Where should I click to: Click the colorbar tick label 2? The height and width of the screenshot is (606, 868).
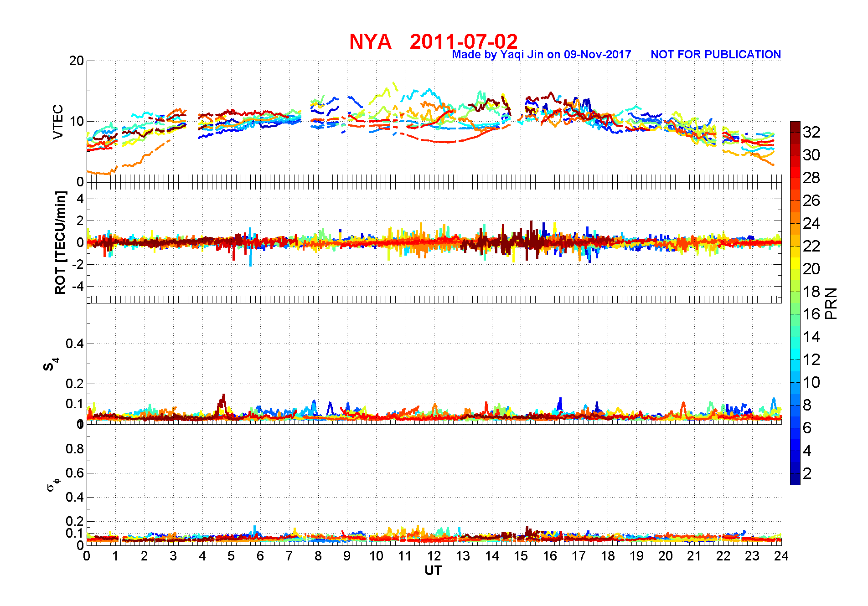click(807, 473)
